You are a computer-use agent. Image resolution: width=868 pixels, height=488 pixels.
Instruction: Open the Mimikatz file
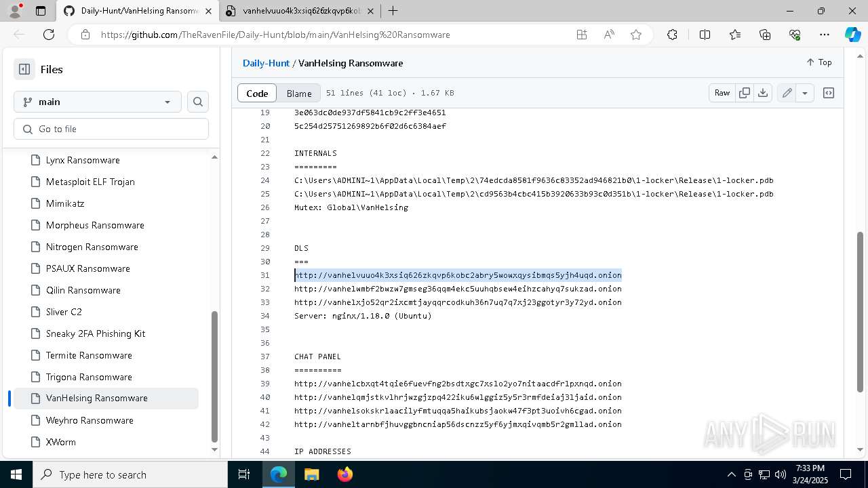click(x=65, y=203)
